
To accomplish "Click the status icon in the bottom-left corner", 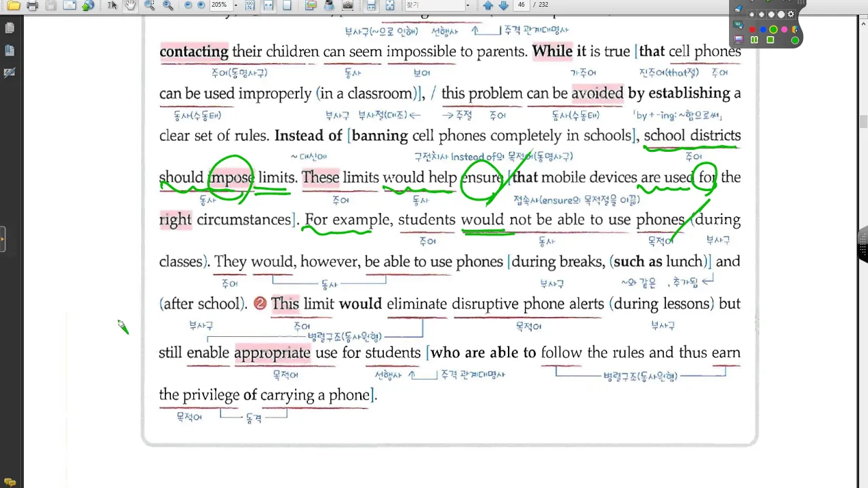I will coord(9,482).
